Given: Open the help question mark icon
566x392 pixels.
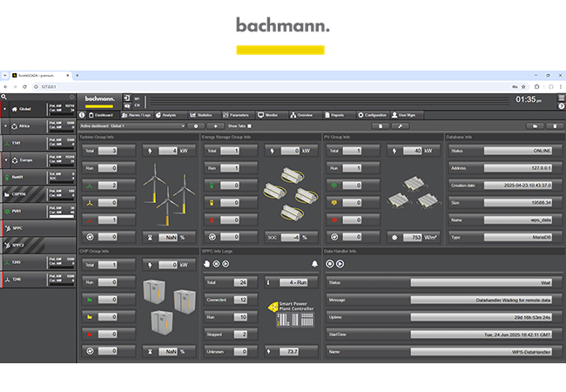Looking at the screenshot, I should point(562,106).
